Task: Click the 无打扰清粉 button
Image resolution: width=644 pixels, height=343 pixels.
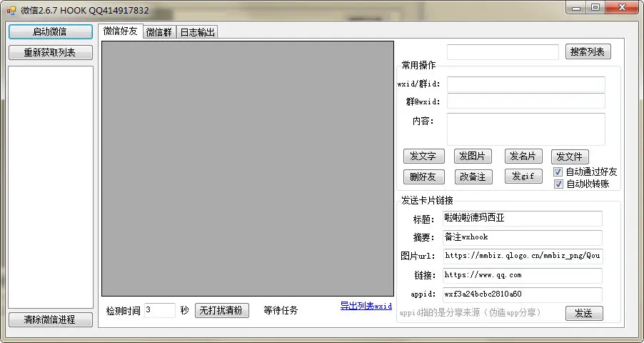Action: click(x=222, y=311)
